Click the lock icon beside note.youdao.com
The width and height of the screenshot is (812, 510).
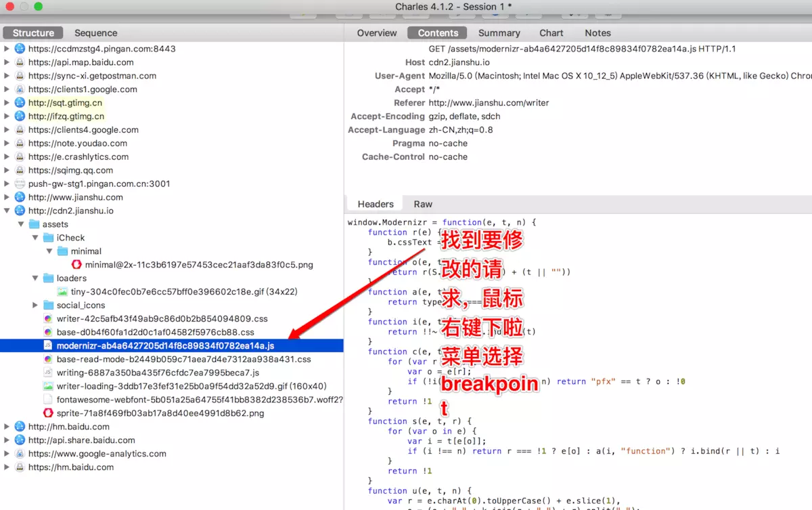[x=20, y=144]
